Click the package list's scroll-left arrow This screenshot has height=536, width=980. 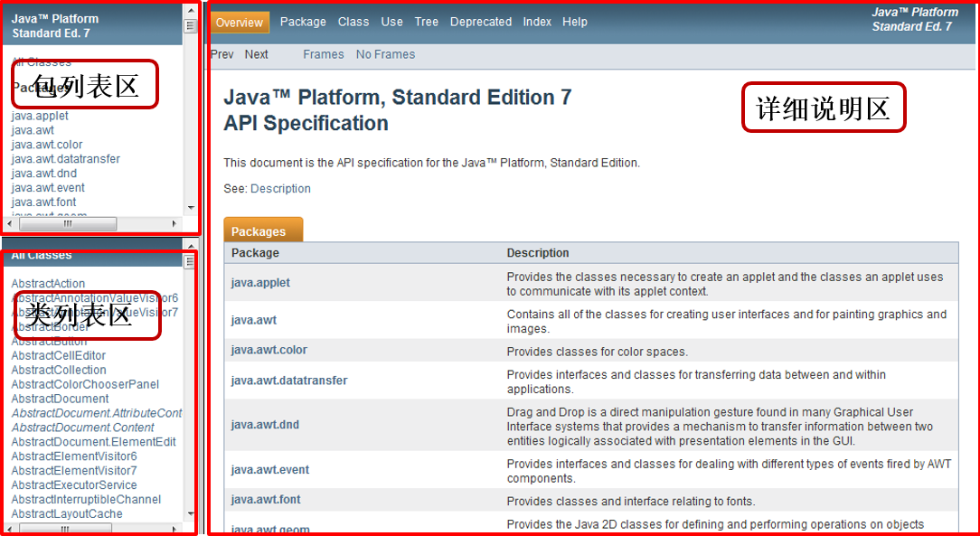click(9, 223)
